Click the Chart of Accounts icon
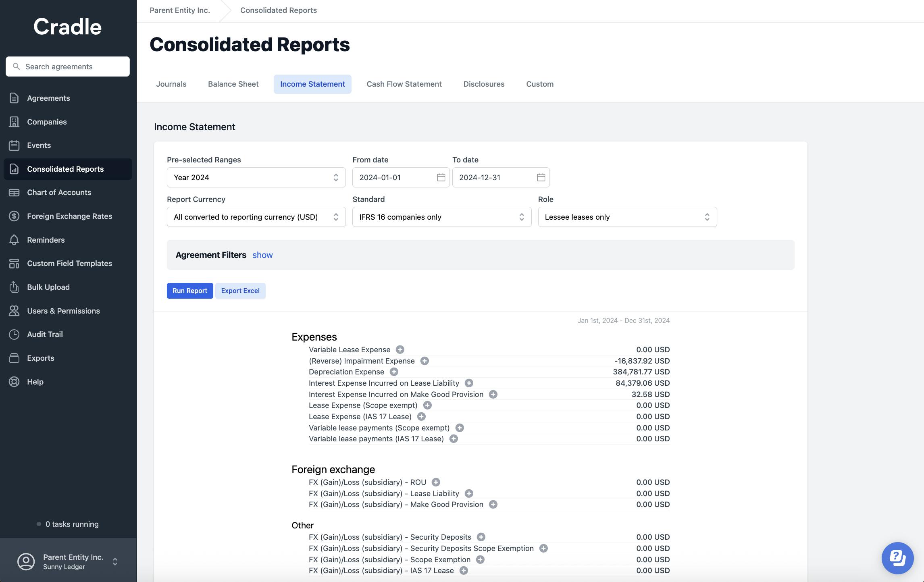 (14, 192)
